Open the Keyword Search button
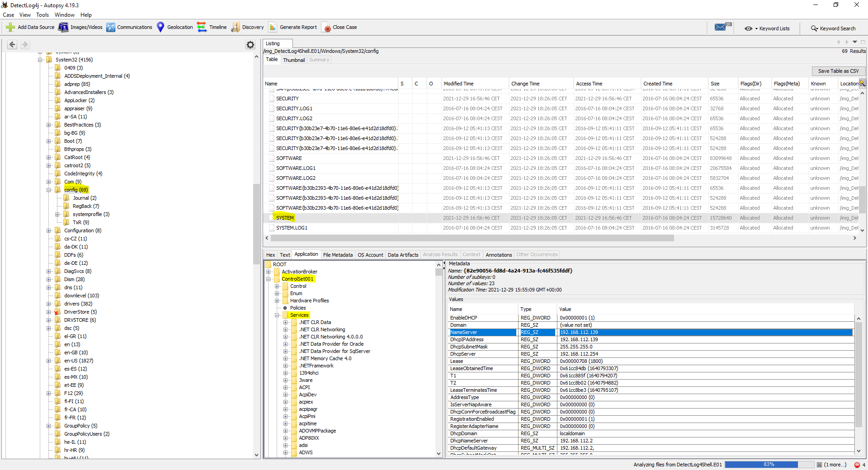Viewport: 868px width, 470px height. 833,28
